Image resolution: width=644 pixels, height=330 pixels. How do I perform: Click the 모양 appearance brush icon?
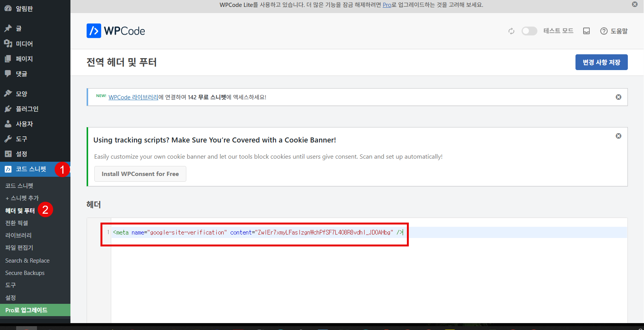(8, 94)
